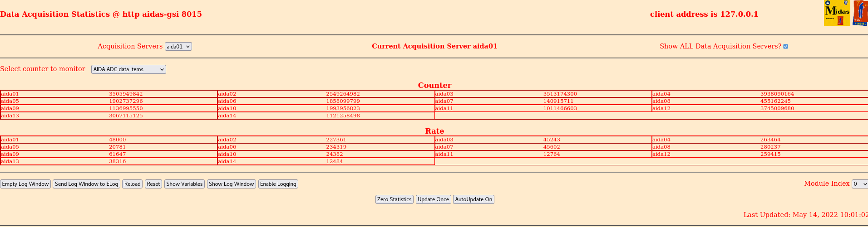
Task: Select rate value 12764 for aida11
Action: click(552, 155)
